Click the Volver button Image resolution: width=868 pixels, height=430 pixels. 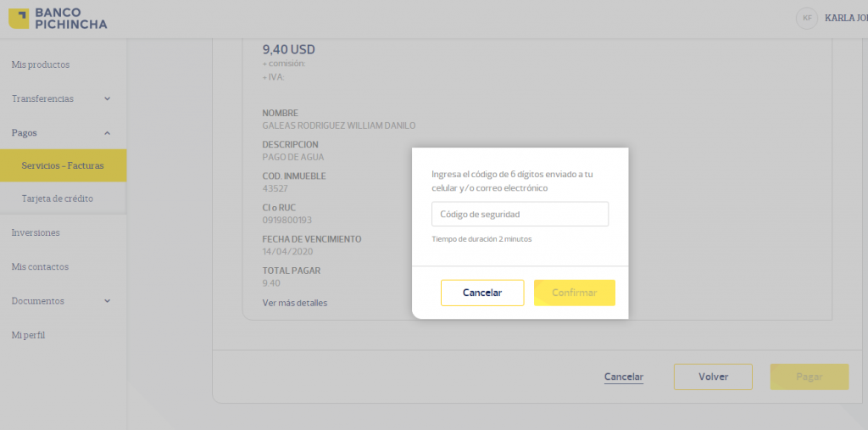tap(713, 377)
